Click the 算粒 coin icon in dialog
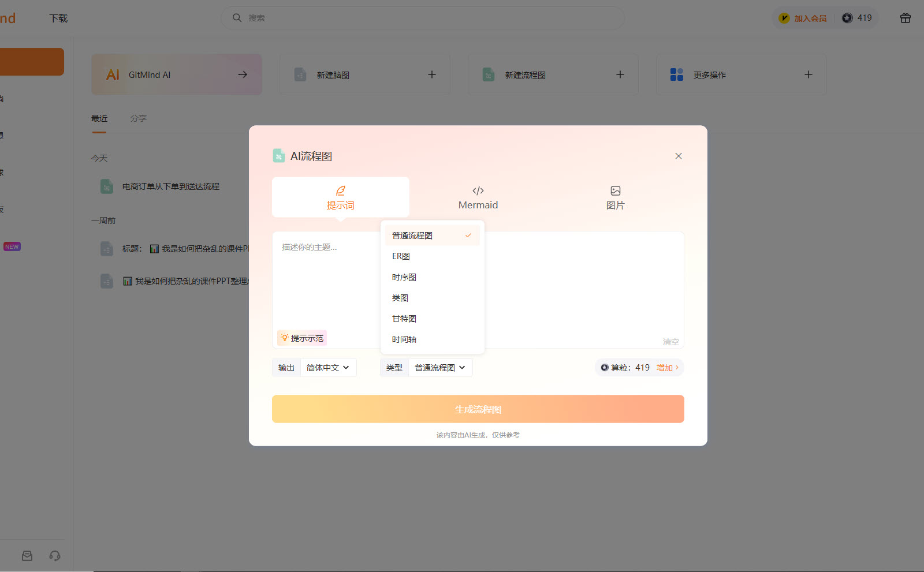Viewport: 924px width, 572px height. pos(605,368)
